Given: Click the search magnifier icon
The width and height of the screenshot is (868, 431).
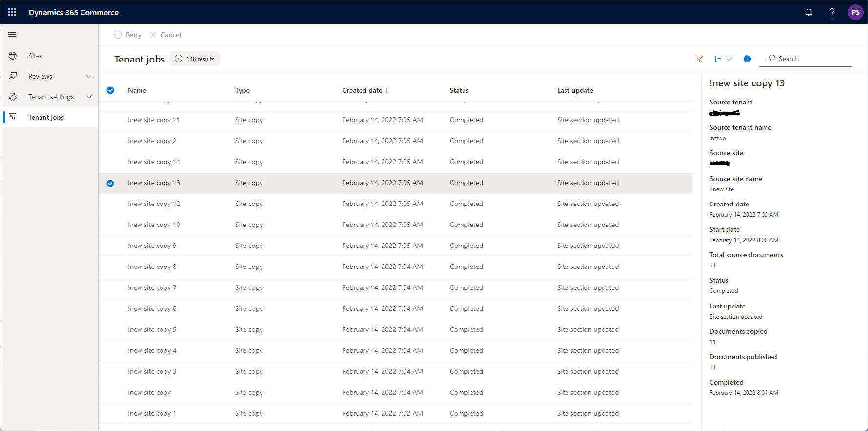Looking at the screenshot, I should 771,59.
